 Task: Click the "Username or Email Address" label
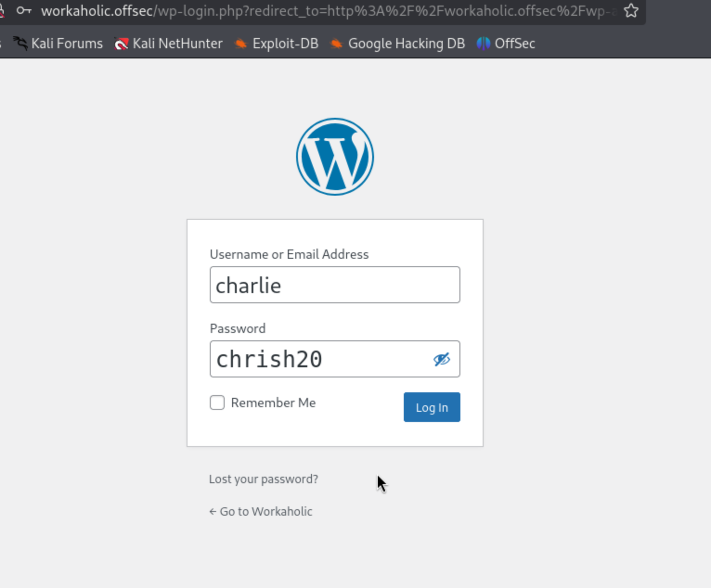click(x=289, y=254)
